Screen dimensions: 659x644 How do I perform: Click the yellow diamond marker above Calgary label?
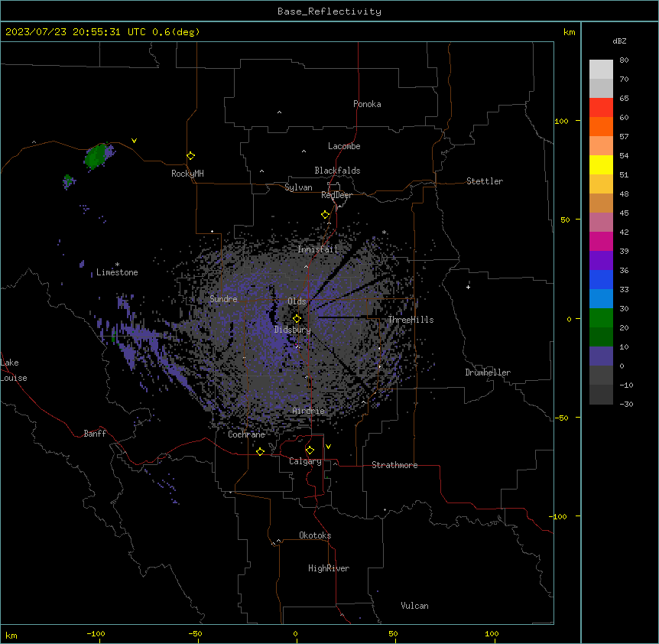310,450
